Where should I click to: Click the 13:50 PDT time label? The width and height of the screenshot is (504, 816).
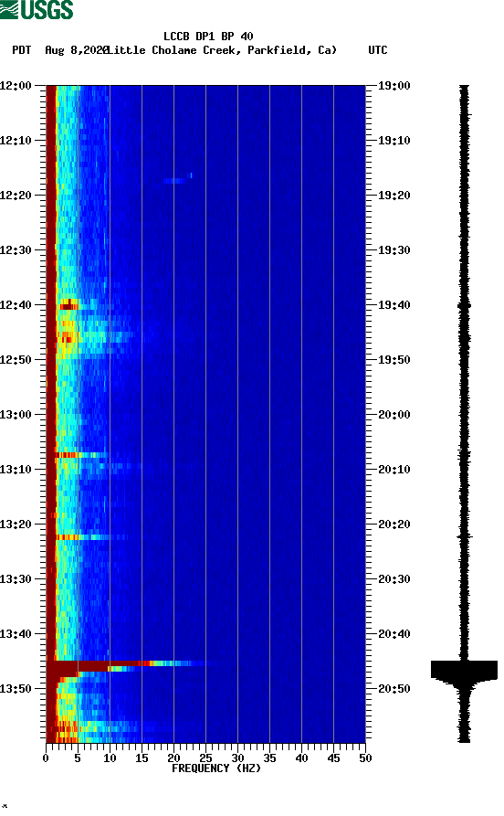[16, 688]
